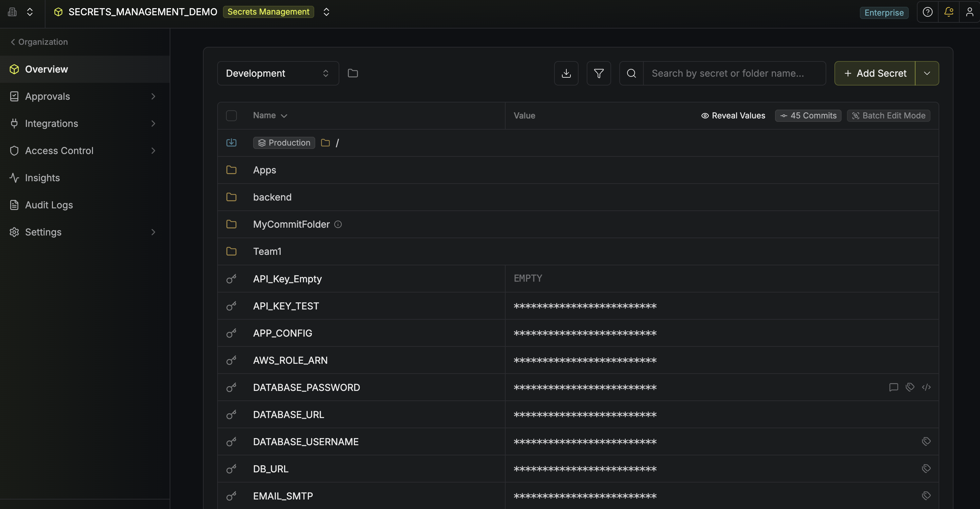Open the Development environment dropdown
The width and height of the screenshot is (980, 509).
coord(278,73)
